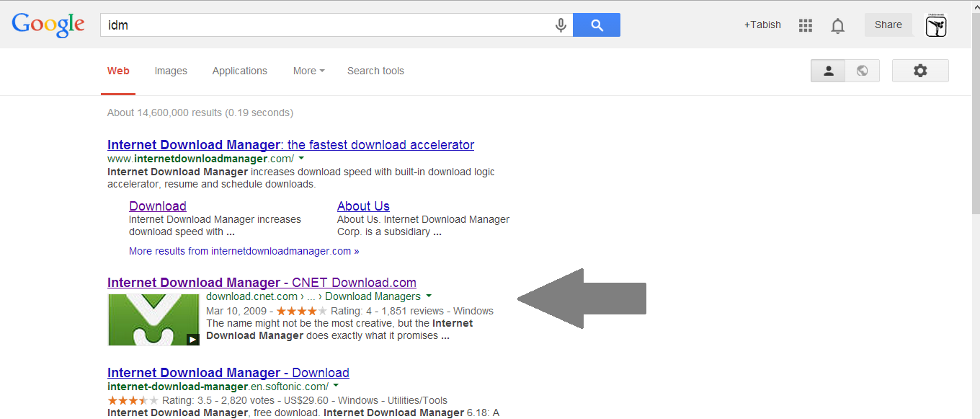Click the search box containing idm
Screen dimensions: 980x419
click(x=324, y=25)
